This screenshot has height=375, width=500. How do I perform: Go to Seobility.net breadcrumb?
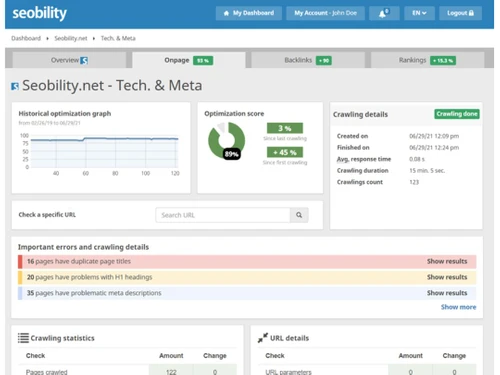71,38
